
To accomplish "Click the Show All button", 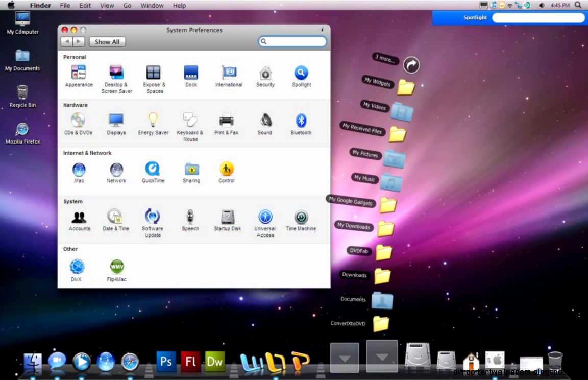I will [x=107, y=41].
